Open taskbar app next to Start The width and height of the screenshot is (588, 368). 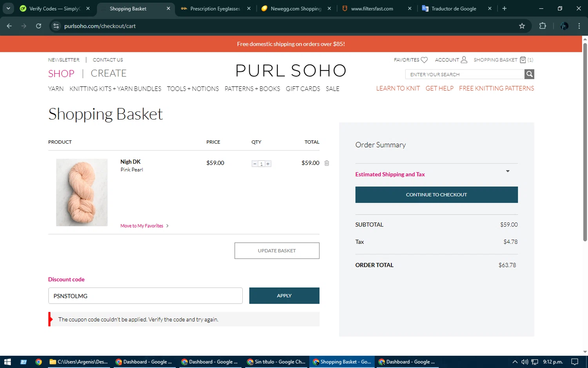tap(23, 362)
